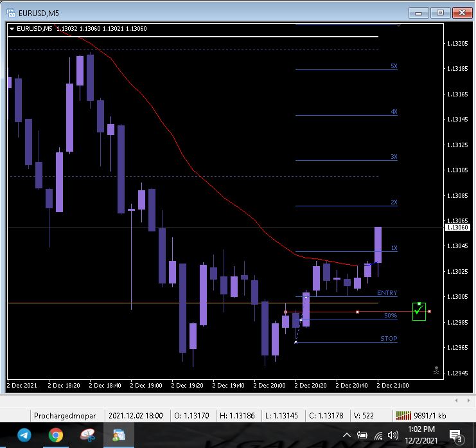Screen dimensions: 476x448
Task: Select the 2X target line label
Action: pos(394,202)
